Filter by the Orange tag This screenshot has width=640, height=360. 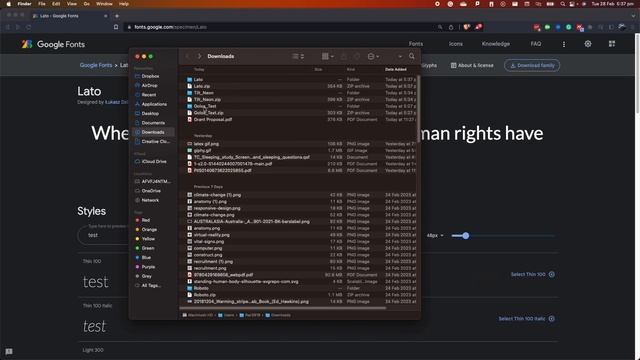149,229
